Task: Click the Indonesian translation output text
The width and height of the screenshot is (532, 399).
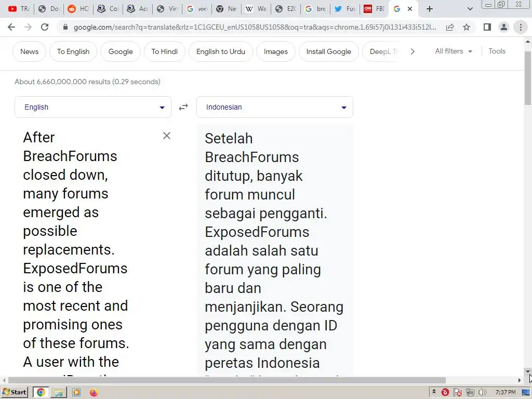Action: click(274, 251)
